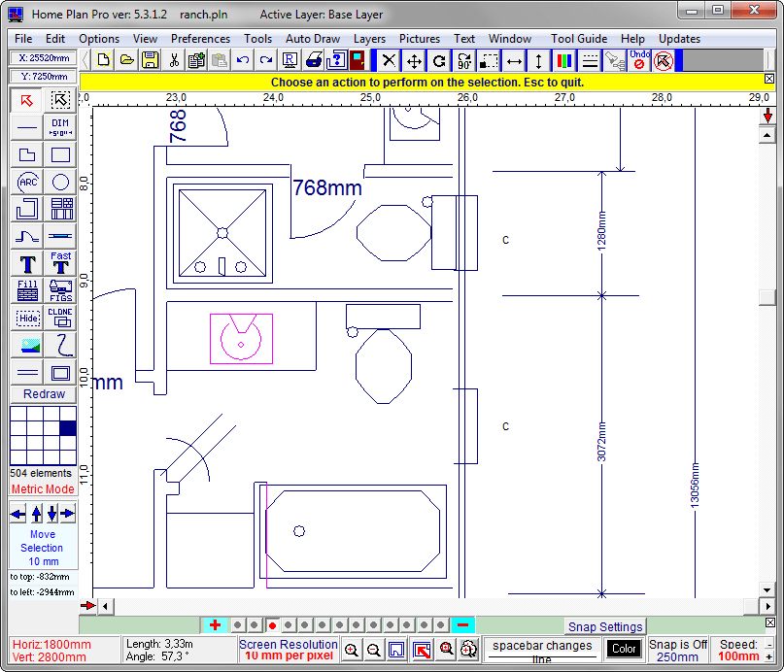The height and width of the screenshot is (672, 784).
Task: Flip the selection horizontally
Action: (x=514, y=61)
